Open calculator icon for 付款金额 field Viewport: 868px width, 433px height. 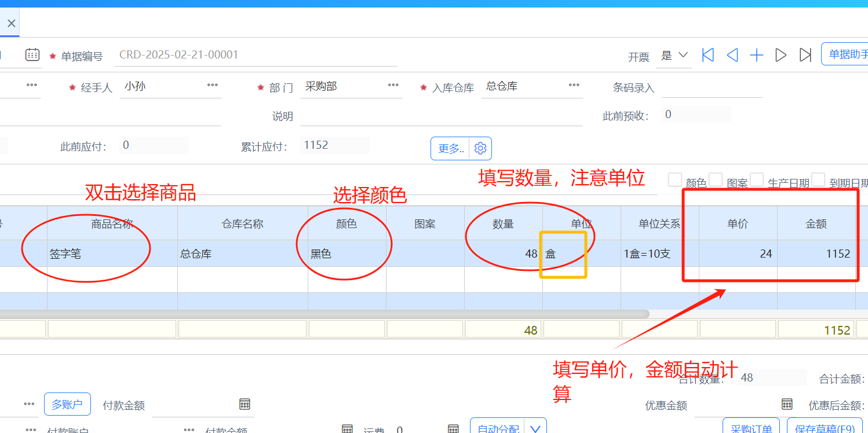245,404
